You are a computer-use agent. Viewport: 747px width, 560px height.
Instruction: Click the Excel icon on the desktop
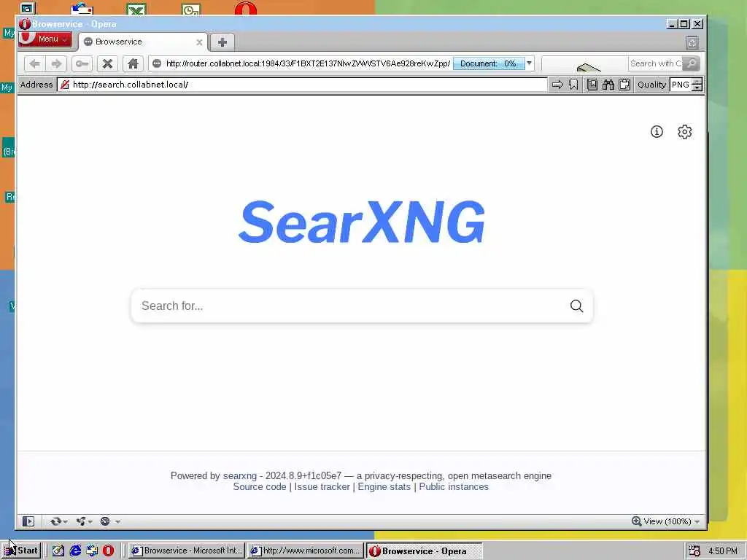[x=136, y=9]
